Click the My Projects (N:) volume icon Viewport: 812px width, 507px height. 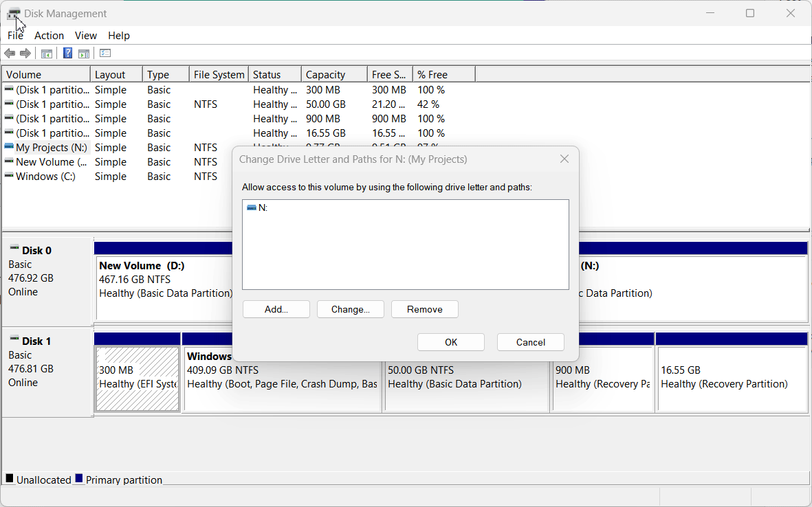(9, 147)
